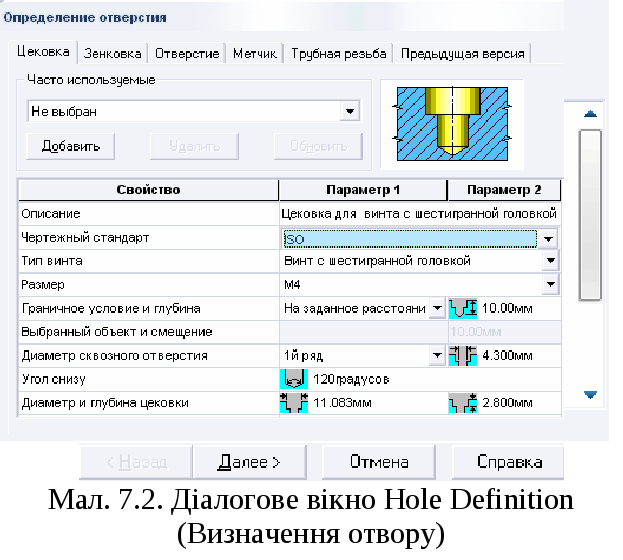The height and width of the screenshot is (560, 623).
Task: Select the Описание property row label
Action: click(51, 214)
